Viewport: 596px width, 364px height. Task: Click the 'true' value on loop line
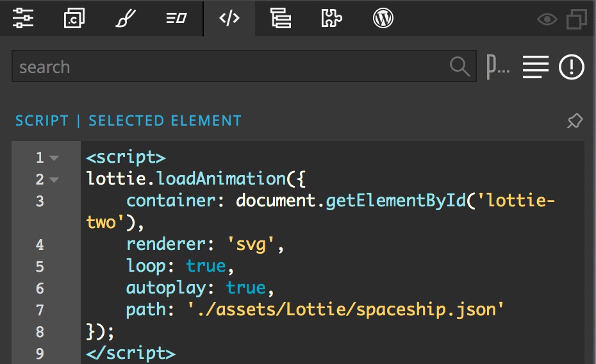(206, 265)
